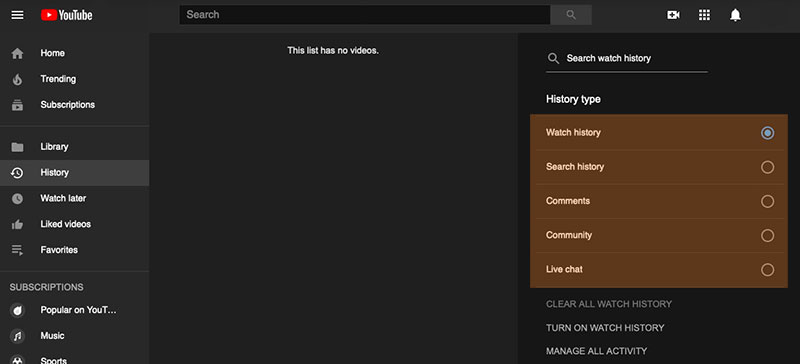Select the Watch history radio button
The width and height of the screenshot is (800, 364).
coord(767,133)
